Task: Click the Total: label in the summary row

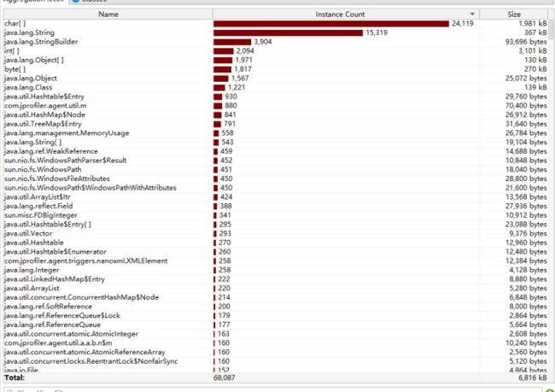Action: pyautogui.click(x=15, y=377)
